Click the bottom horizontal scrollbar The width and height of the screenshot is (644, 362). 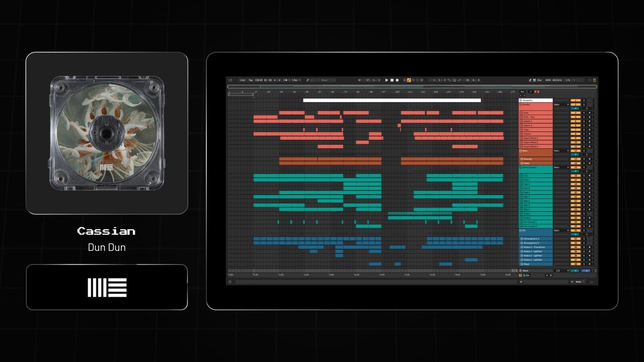click(376, 282)
